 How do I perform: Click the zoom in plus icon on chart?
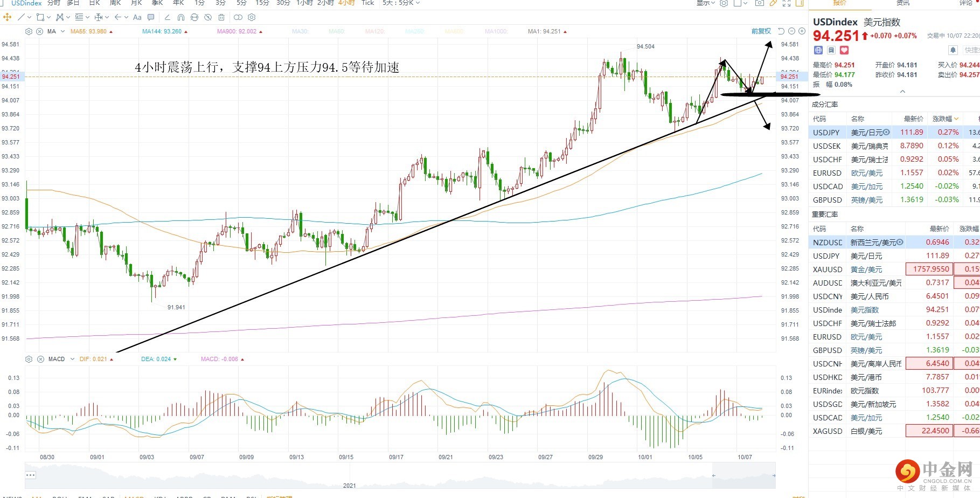[802, 31]
